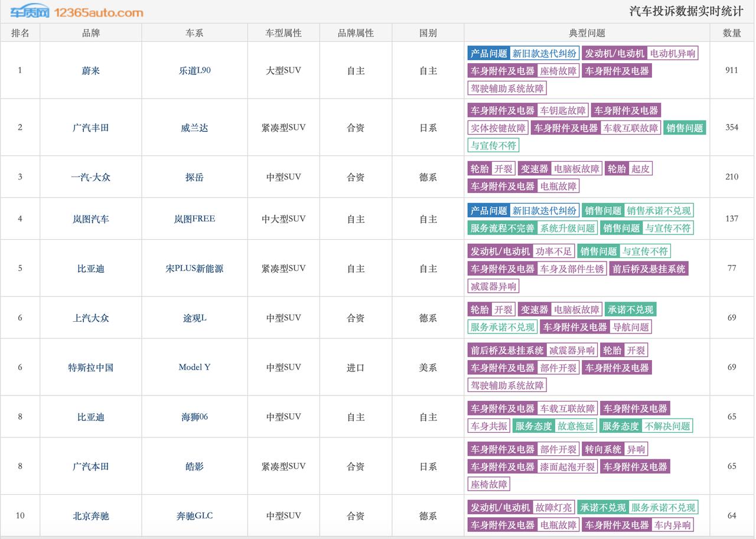
Task: Select 驾驶辅助系统故障 tag in 乐道L90 row
Action: pos(507,89)
